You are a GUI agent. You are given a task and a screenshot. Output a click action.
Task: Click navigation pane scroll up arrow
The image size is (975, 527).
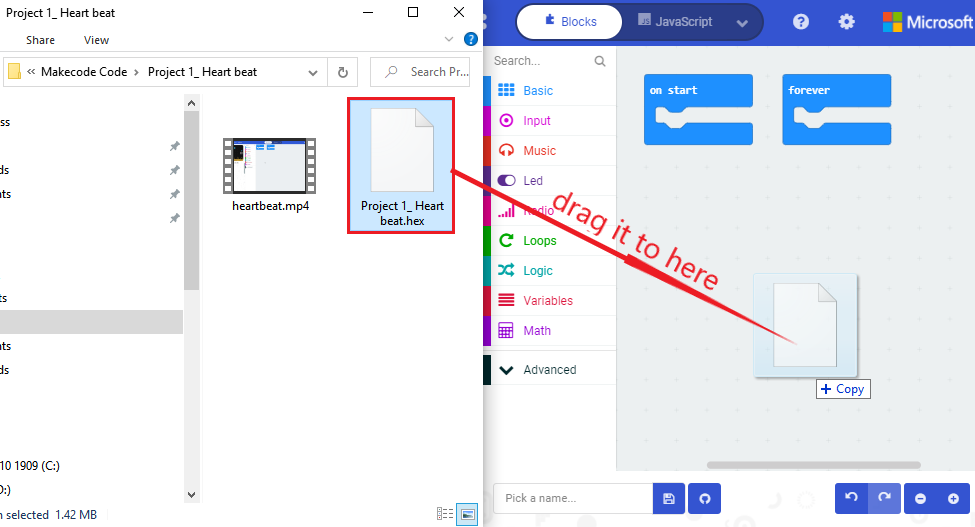coord(192,103)
